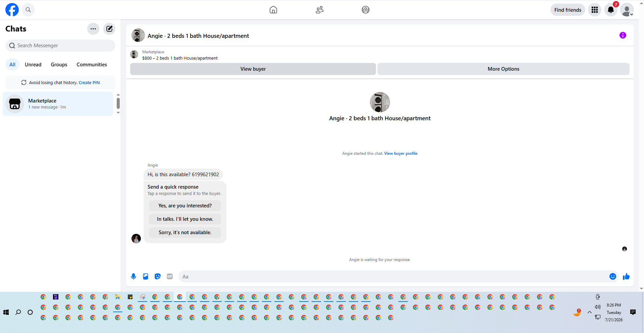Viewport: 644px width, 333px height.
Task: Open Cortana circle on the taskbar
Action: coord(30,312)
